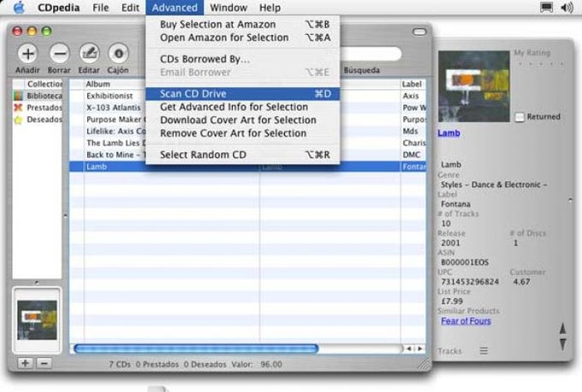Click the volume icon in menu bar
582x392 pixels.
click(567, 8)
